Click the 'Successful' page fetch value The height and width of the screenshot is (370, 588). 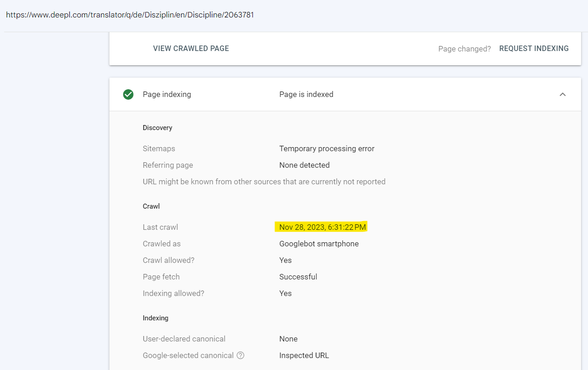[298, 277]
